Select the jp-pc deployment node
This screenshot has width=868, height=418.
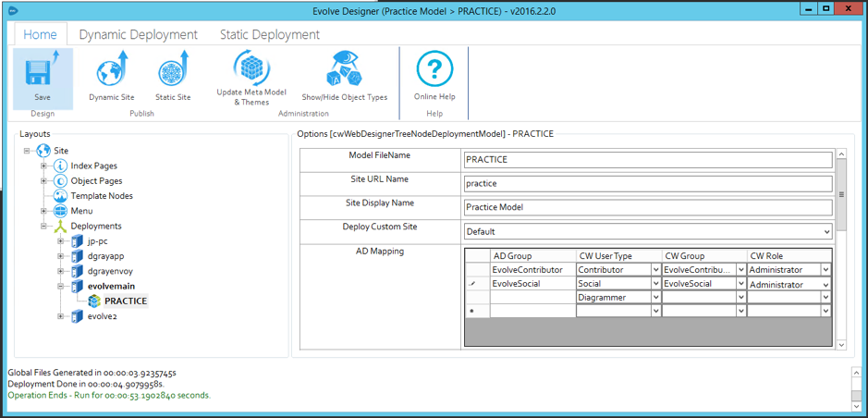98,241
